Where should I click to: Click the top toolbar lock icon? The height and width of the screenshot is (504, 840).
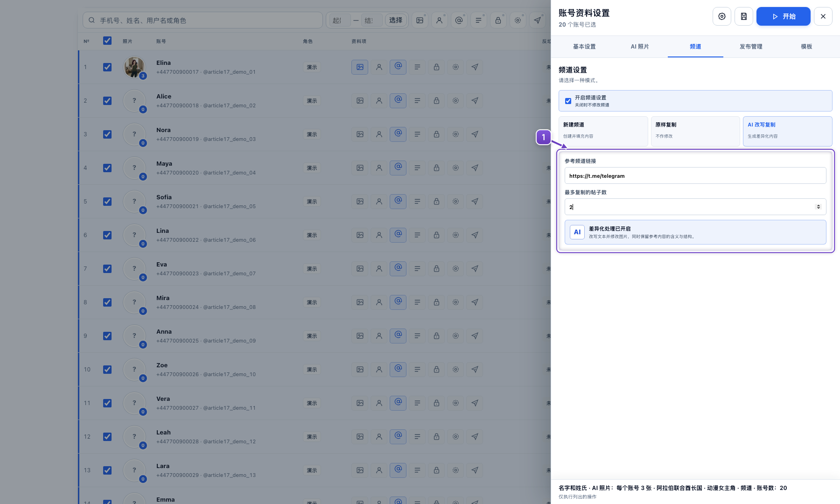[x=498, y=20]
